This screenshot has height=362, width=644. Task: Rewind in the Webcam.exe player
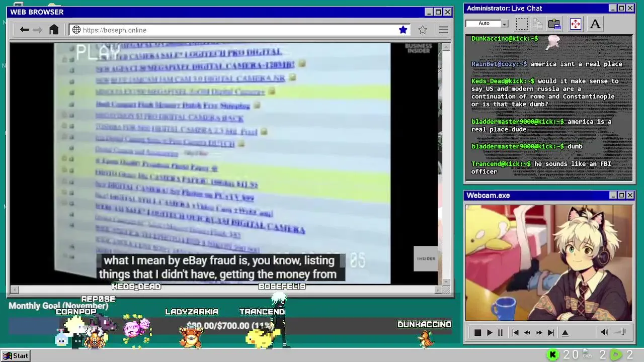pyautogui.click(x=527, y=333)
